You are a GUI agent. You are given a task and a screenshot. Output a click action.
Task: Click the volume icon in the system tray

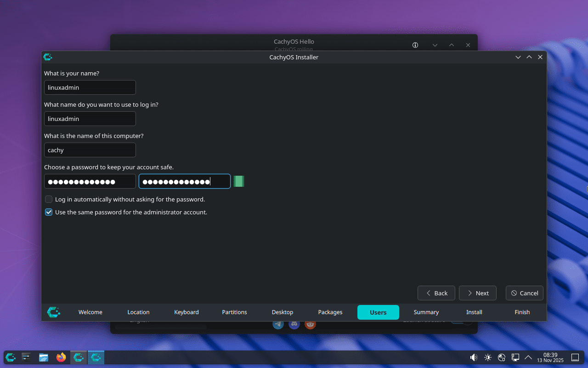473,357
